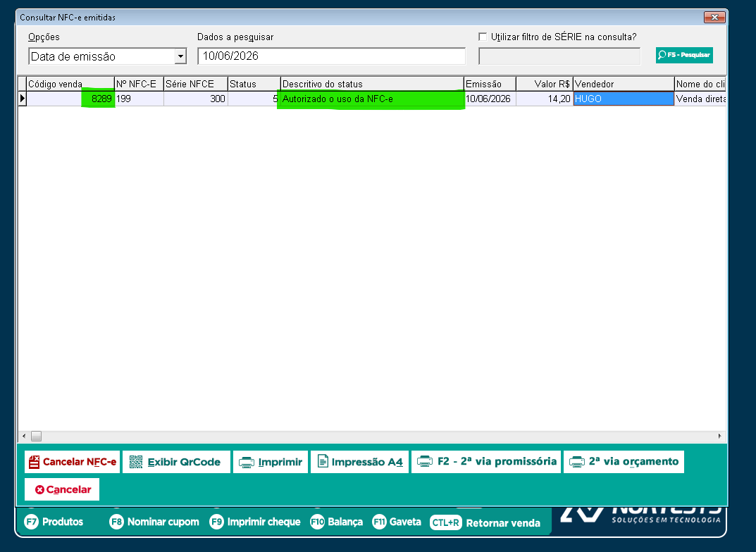This screenshot has height=552, width=756.
Task: Click the Cancelar NFC-e receipt icon
Action: point(35,462)
